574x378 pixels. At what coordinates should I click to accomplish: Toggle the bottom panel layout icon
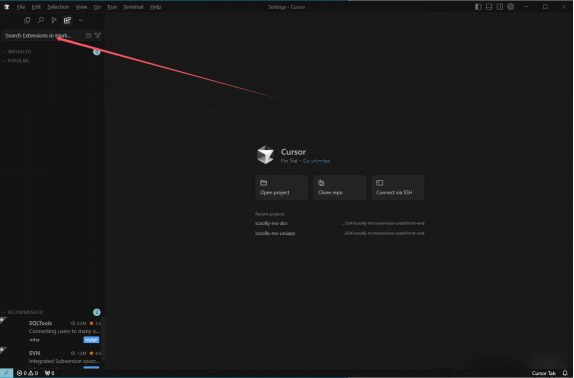coord(489,7)
